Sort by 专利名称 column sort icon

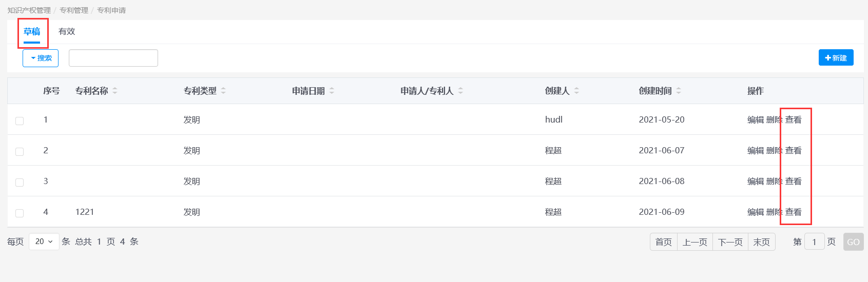click(115, 91)
